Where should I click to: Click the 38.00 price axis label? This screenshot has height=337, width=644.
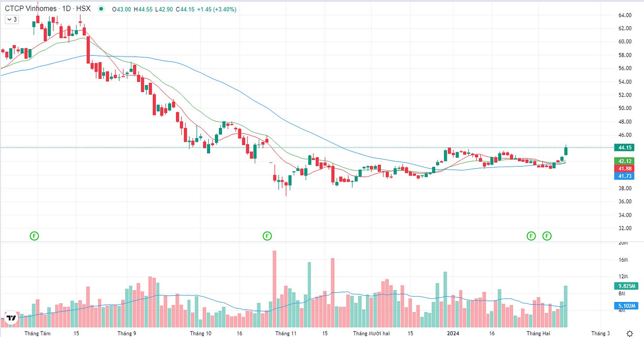[624, 188]
